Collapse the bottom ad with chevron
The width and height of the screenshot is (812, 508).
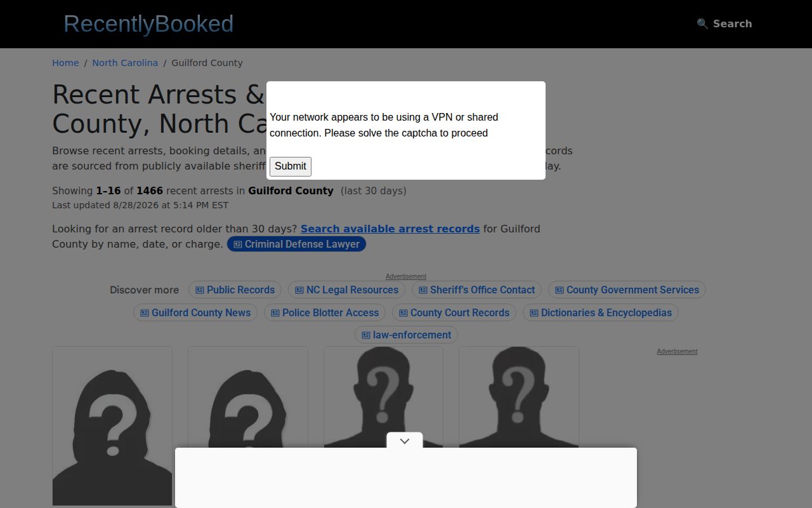pyautogui.click(x=405, y=441)
